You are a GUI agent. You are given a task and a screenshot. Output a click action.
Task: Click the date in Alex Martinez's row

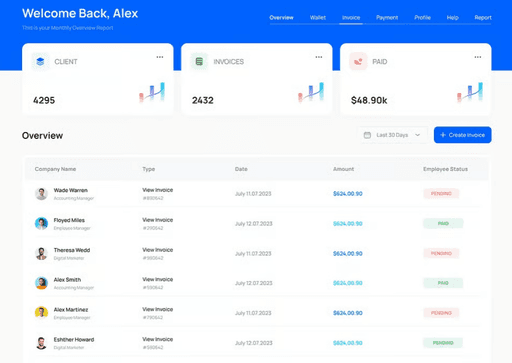(253, 313)
